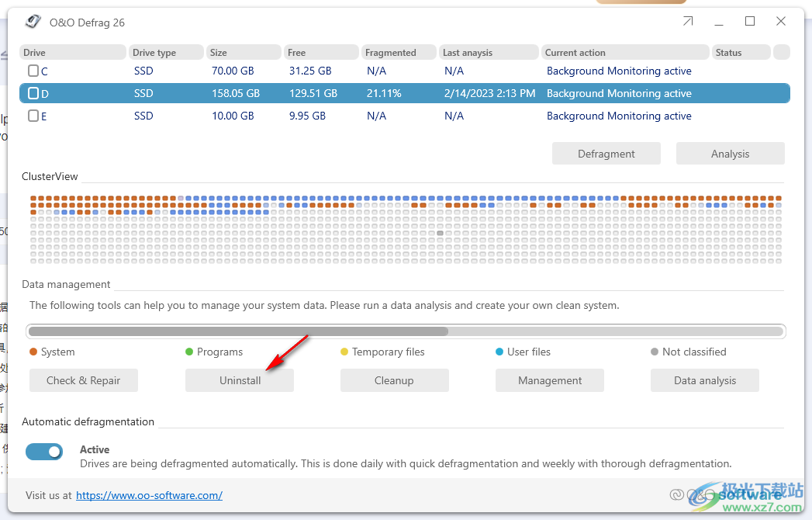Viewport: 812px width, 520px height.
Task: Check the checkbox for drive C
Action: 33,71
